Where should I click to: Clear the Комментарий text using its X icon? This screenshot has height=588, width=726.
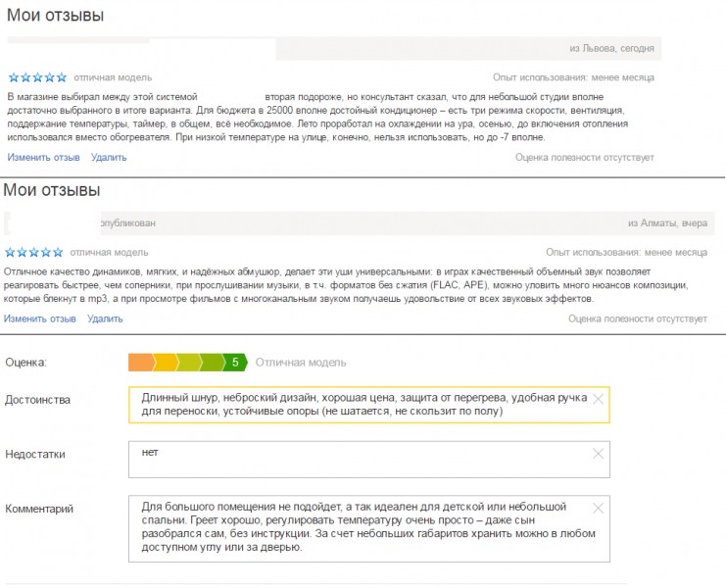598,508
